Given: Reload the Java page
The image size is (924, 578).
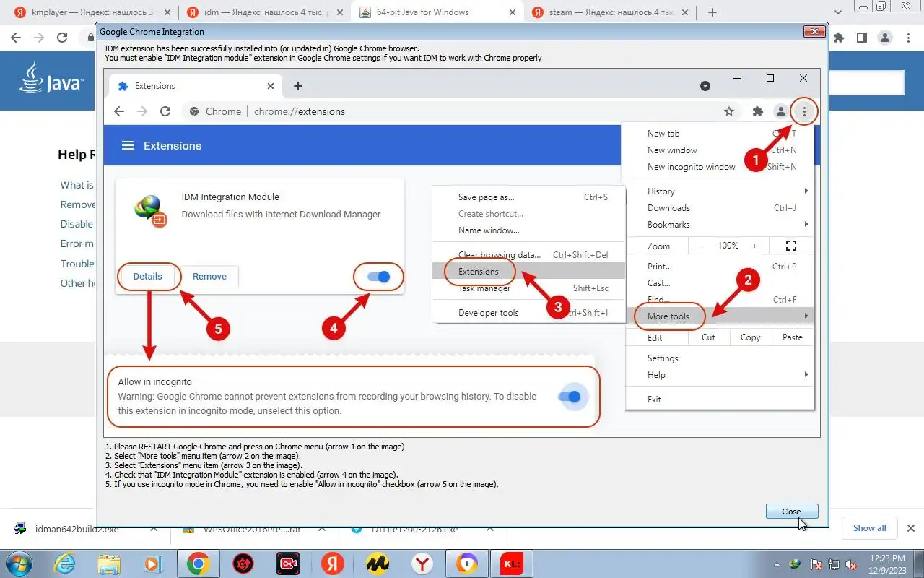Looking at the screenshot, I should point(62,38).
